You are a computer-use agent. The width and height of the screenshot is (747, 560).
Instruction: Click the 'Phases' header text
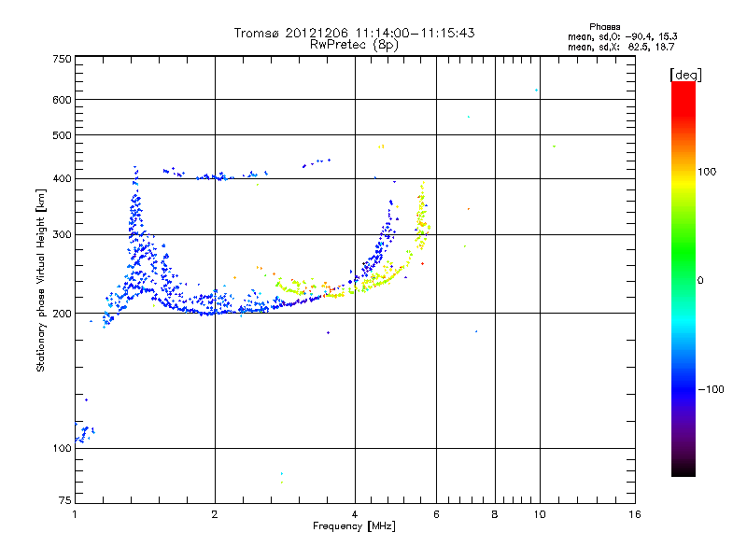click(604, 27)
